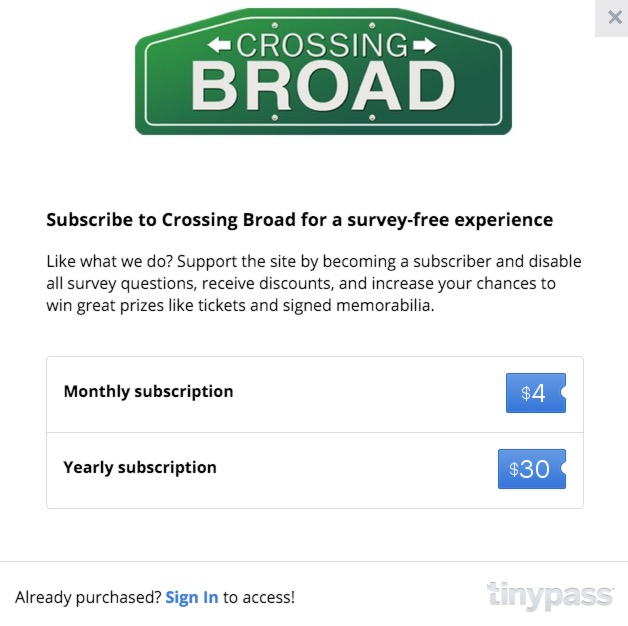The width and height of the screenshot is (628, 626).
Task: Open the Sign In link
Action: [x=192, y=598]
